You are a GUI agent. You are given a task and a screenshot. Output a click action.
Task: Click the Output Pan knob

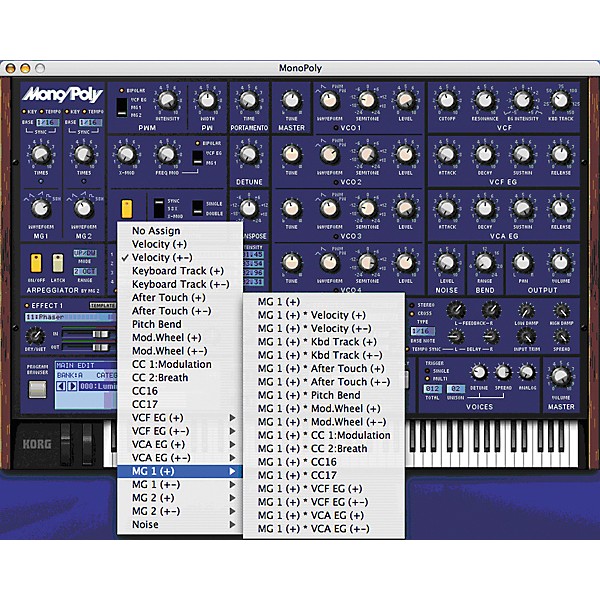coord(522,263)
